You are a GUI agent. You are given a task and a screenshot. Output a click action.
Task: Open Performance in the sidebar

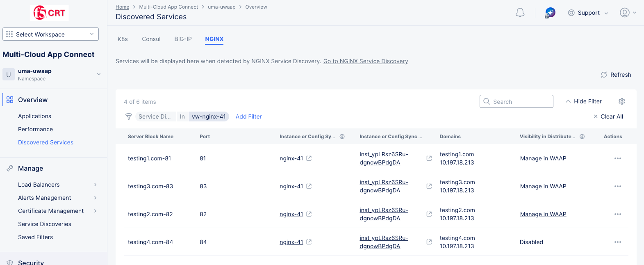(35, 129)
